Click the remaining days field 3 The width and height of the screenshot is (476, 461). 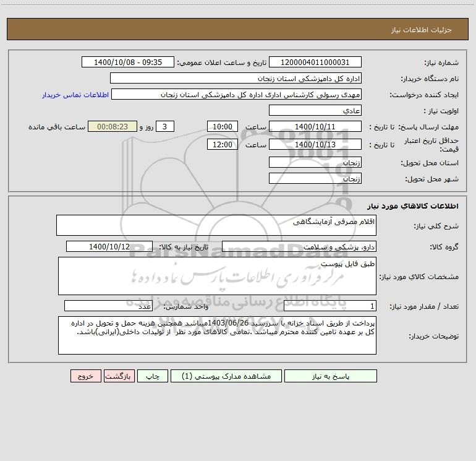[x=165, y=126]
